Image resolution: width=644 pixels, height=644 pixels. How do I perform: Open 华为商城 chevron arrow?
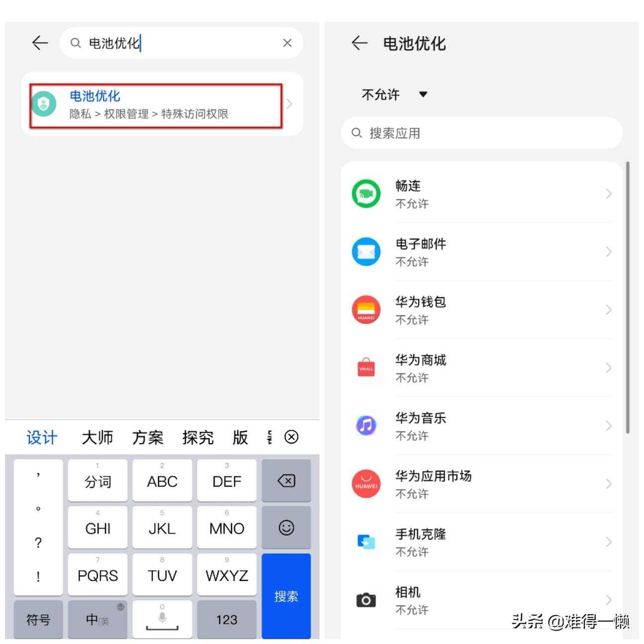[x=609, y=368]
